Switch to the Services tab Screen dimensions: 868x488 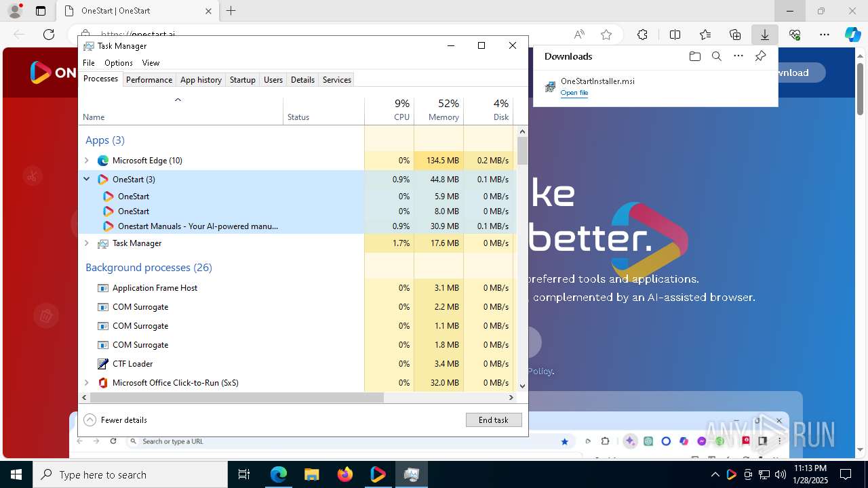(337, 80)
